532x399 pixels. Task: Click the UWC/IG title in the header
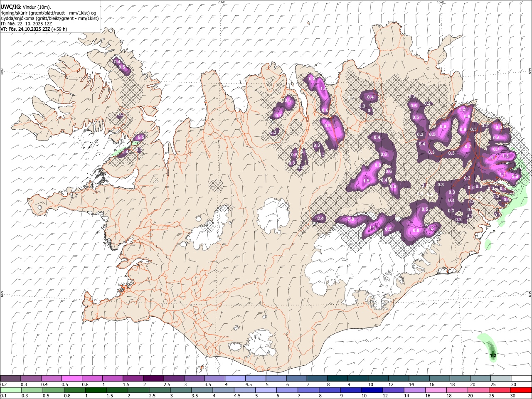[x=10, y=7]
